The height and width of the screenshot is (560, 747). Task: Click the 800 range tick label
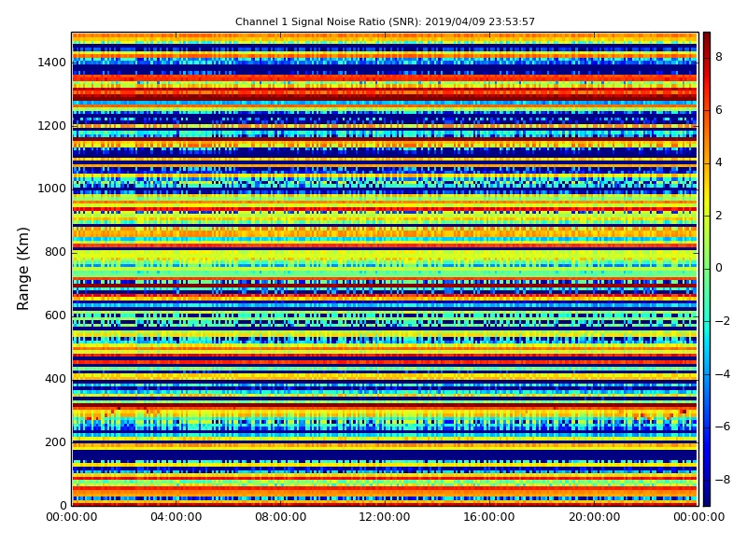[55, 252]
